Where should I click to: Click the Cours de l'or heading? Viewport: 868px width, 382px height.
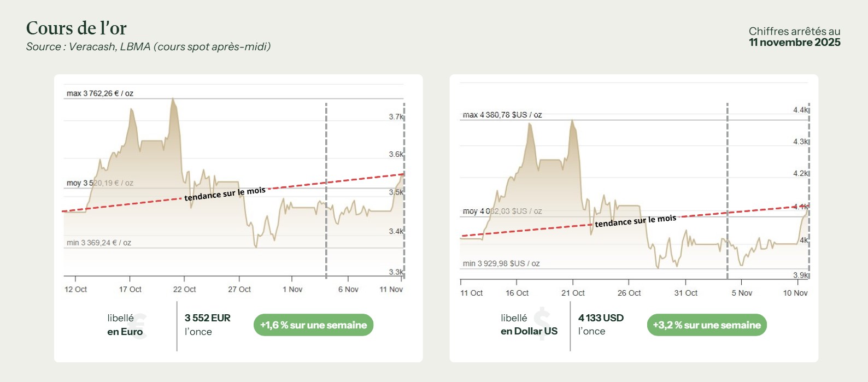(77, 28)
